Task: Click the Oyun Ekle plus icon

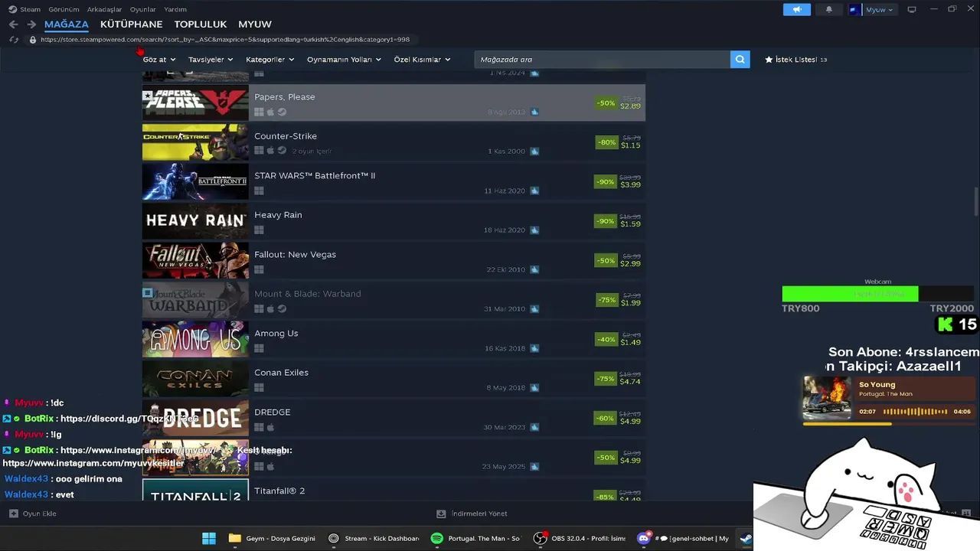Action: point(14,514)
